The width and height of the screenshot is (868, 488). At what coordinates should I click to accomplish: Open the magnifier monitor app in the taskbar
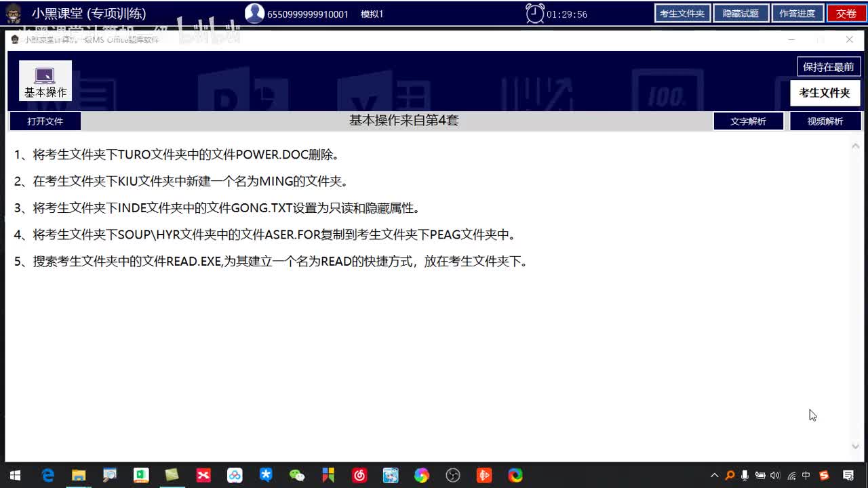110,475
